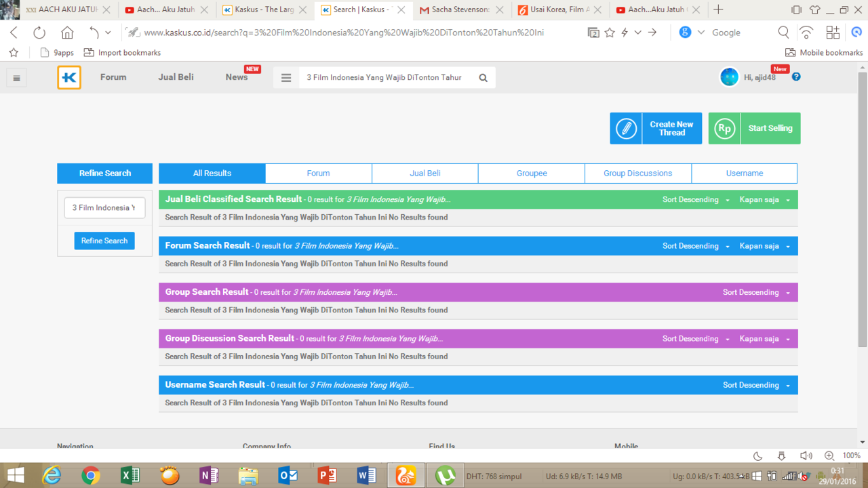Open the Wi-Fi sharing icon in toolbar
Screen dimensions: 868x488
[806, 33]
